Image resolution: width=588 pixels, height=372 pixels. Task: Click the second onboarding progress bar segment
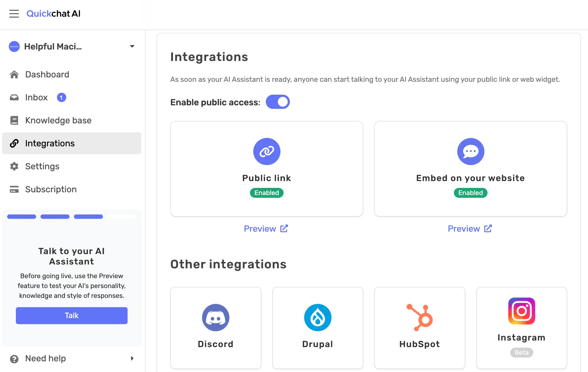tap(55, 217)
